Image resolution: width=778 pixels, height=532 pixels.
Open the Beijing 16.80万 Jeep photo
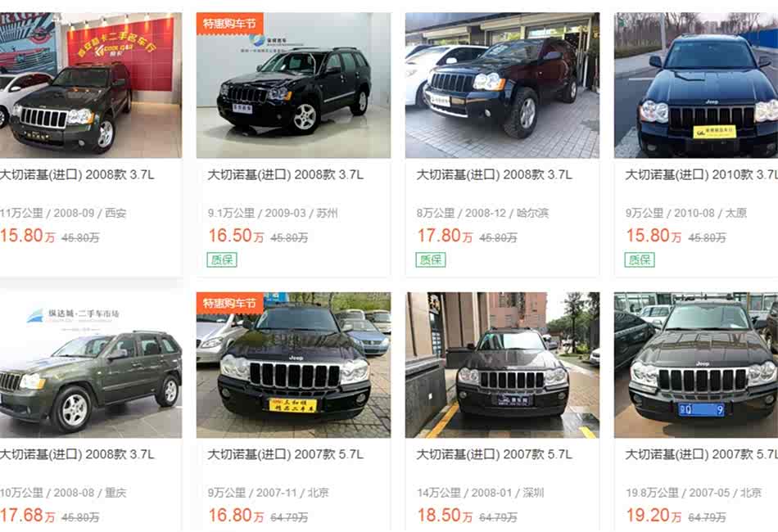[x=293, y=365]
